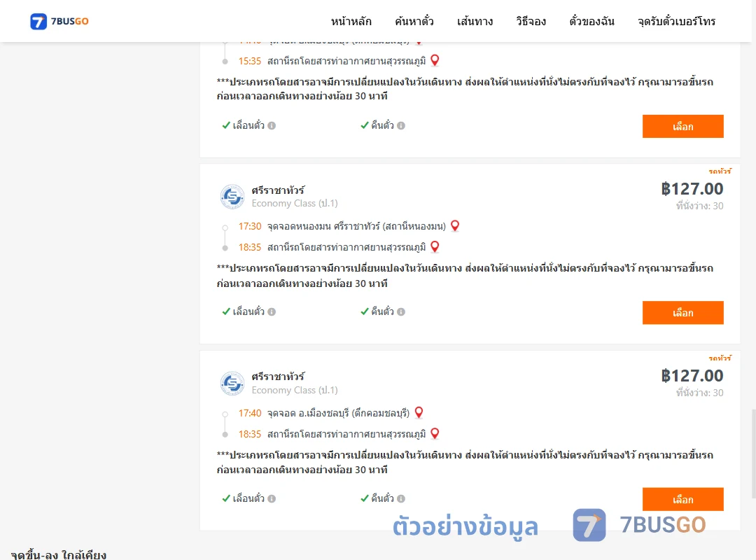
Task: Click info icon next to เลื่อนตั๋ว in 15:35 card
Action: tap(272, 125)
